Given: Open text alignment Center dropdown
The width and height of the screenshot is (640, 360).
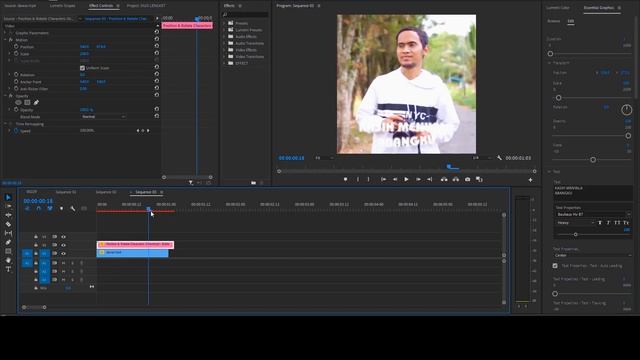Looking at the screenshot, I should (593, 255).
